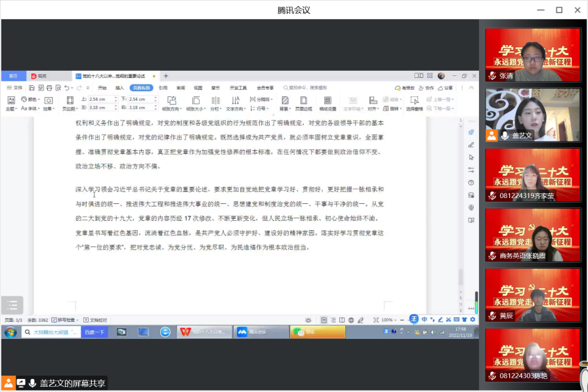Toggle 文档校对 document proofreading checkbox
588x392 pixels.
tap(95, 320)
